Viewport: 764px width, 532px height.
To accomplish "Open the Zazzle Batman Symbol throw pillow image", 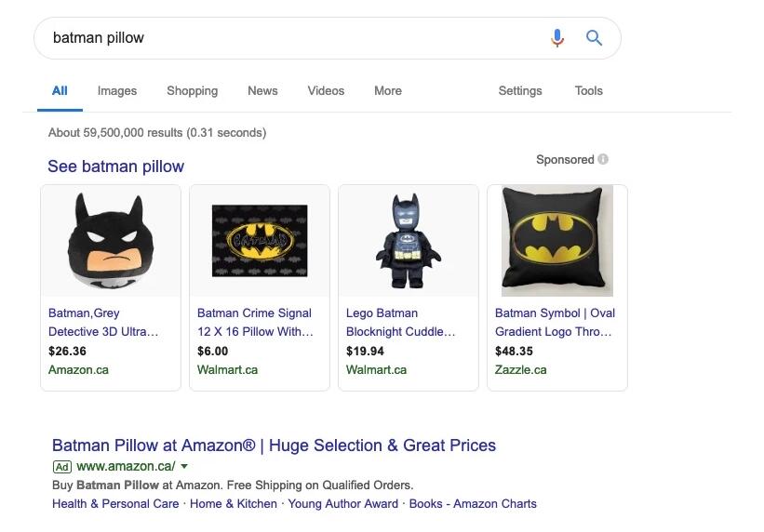I will [x=557, y=241].
